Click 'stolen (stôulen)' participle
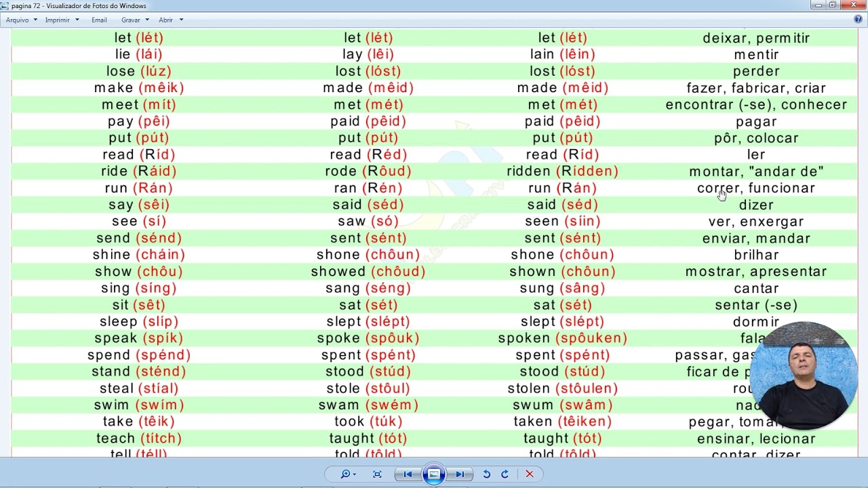 click(x=563, y=388)
